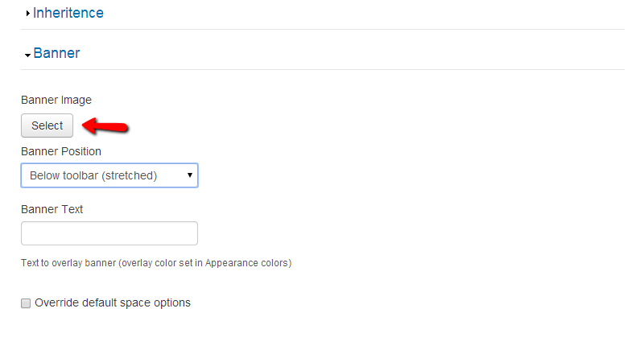Viewport: 644px width, 362px height.
Task: Focus the Banner Text input field
Action: [109, 233]
